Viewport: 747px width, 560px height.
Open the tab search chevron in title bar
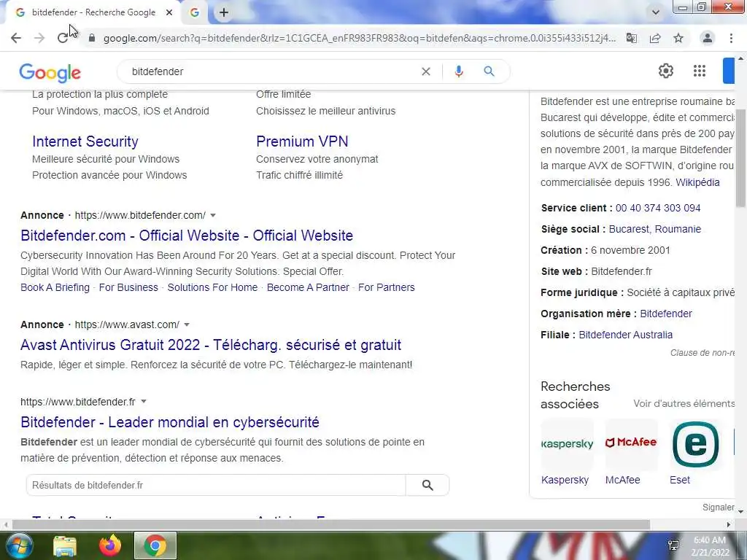tap(656, 13)
